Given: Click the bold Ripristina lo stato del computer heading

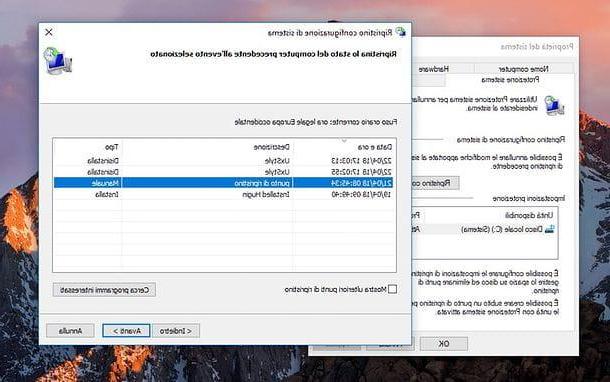Looking at the screenshot, I should pos(273,54).
